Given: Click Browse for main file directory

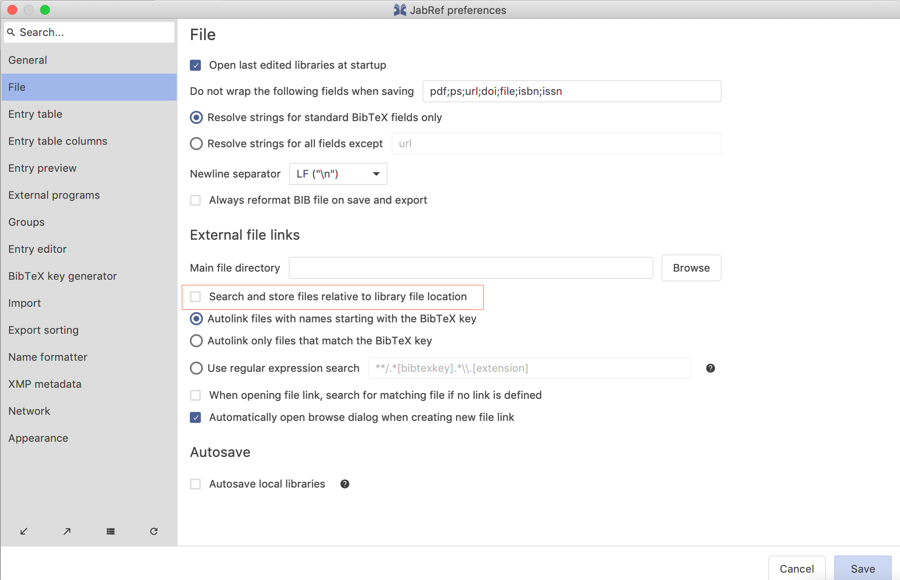Looking at the screenshot, I should pyautogui.click(x=691, y=268).
